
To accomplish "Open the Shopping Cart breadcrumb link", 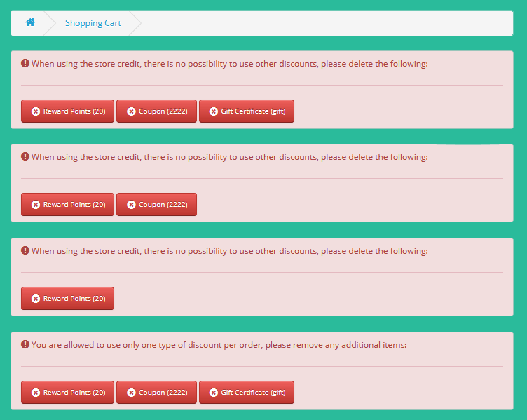I will click(93, 23).
